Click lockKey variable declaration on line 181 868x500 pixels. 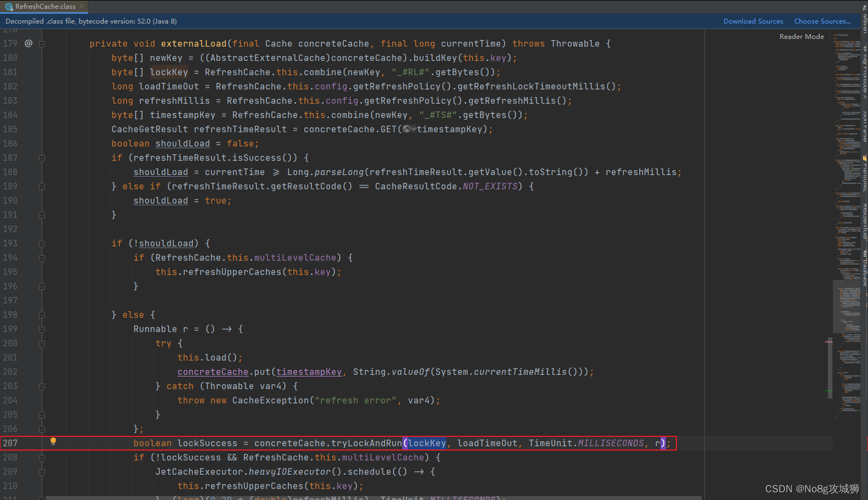pos(169,72)
